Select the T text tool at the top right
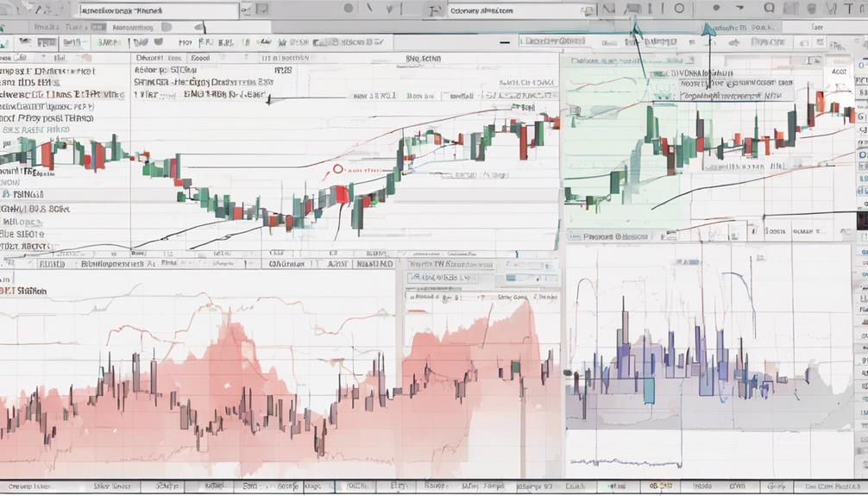The width and height of the screenshot is (868, 496). click(x=847, y=9)
